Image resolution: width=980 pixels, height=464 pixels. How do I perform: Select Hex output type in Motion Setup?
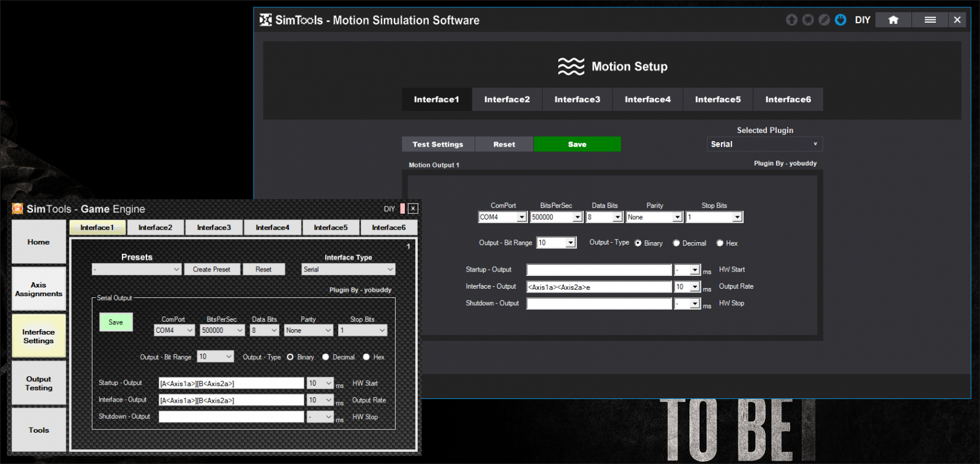pos(720,243)
